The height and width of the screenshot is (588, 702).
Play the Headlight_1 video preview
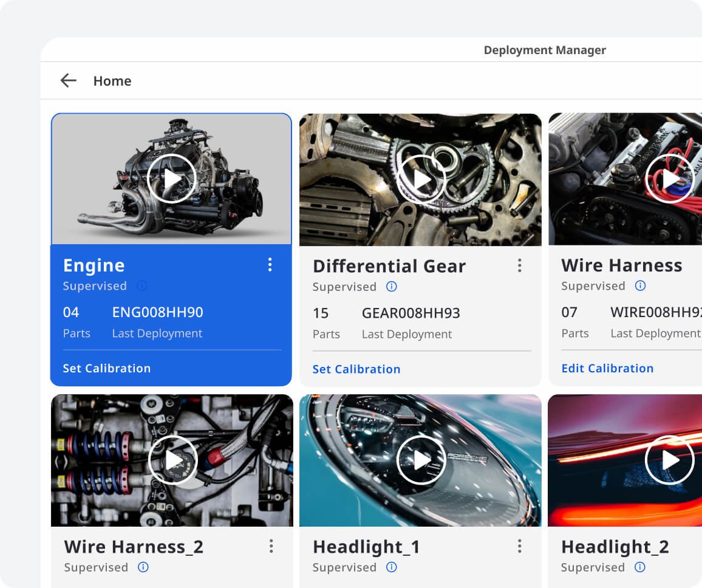[421, 460]
